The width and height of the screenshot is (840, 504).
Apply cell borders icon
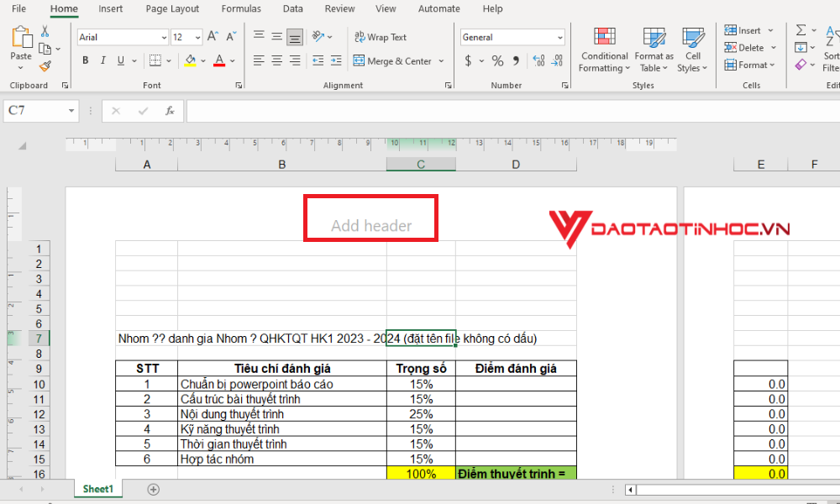point(155,60)
